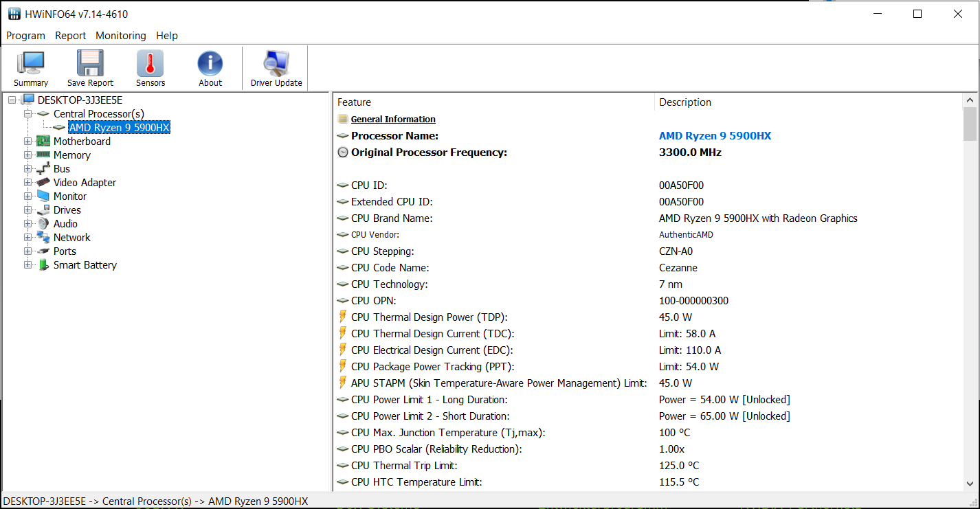The height and width of the screenshot is (509, 980).
Task: Open the Report menu
Action: tap(70, 36)
